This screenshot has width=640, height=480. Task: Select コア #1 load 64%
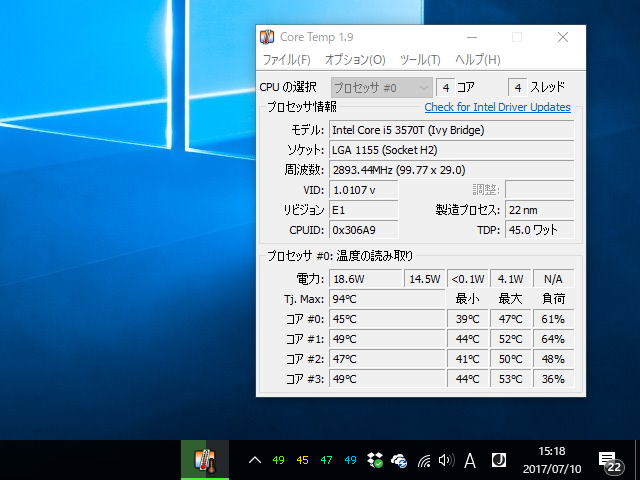[553, 339]
